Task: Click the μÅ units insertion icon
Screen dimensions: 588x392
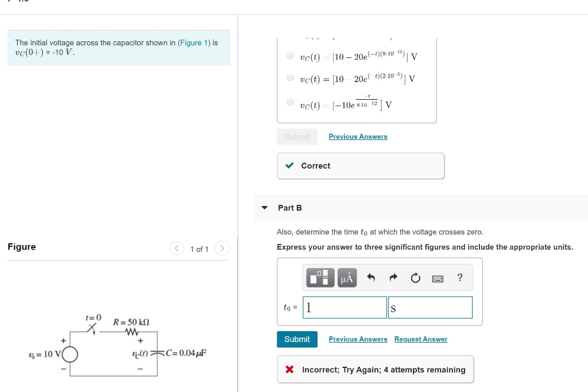Action: 346,278
